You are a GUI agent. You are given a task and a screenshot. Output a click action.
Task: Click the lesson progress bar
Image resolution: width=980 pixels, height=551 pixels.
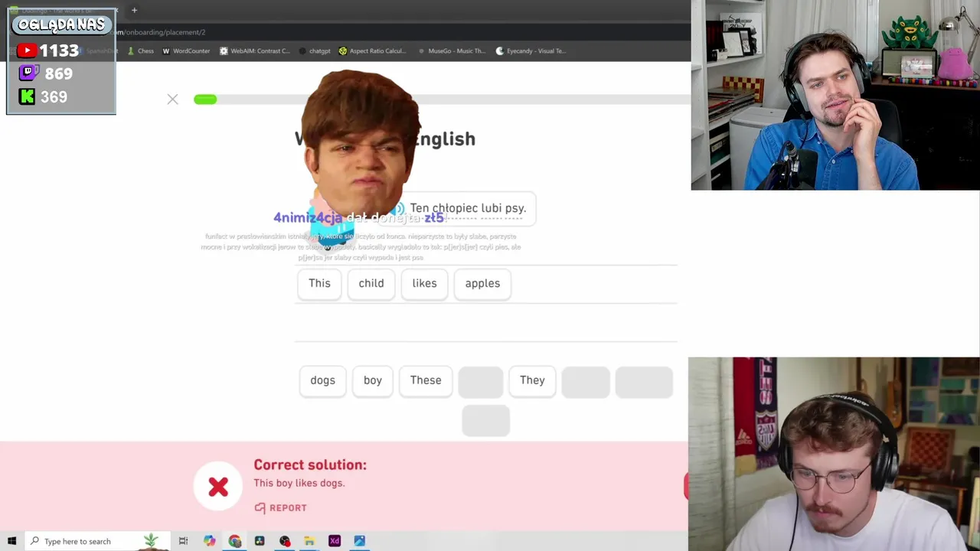442,99
